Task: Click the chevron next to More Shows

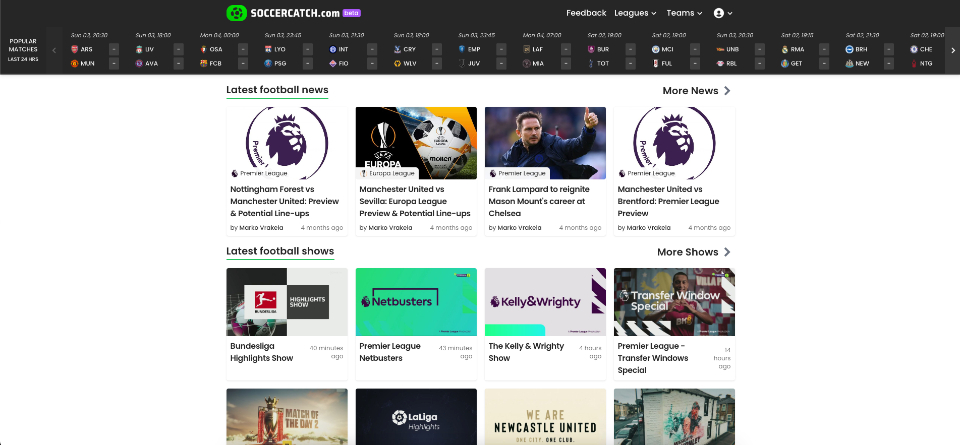Action: click(727, 252)
